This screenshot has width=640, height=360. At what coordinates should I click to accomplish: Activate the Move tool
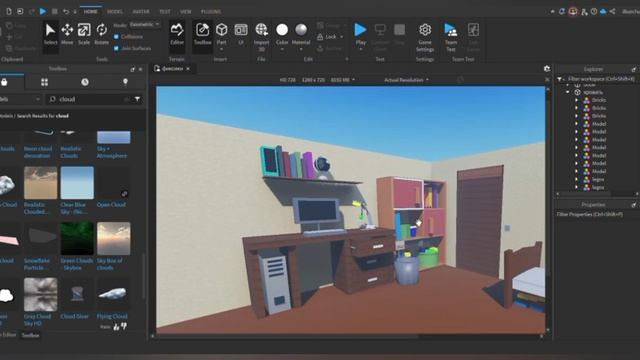pyautogui.click(x=67, y=34)
